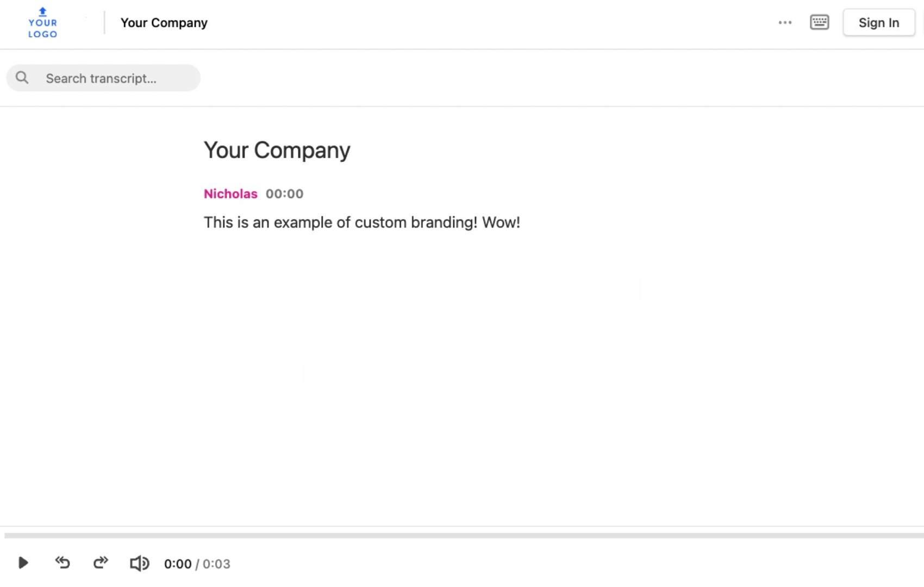Image resolution: width=924 pixels, height=587 pixels.
Task: Show keyboard shortcuts via the keyboard icon
Action: (x=819, y=22)
